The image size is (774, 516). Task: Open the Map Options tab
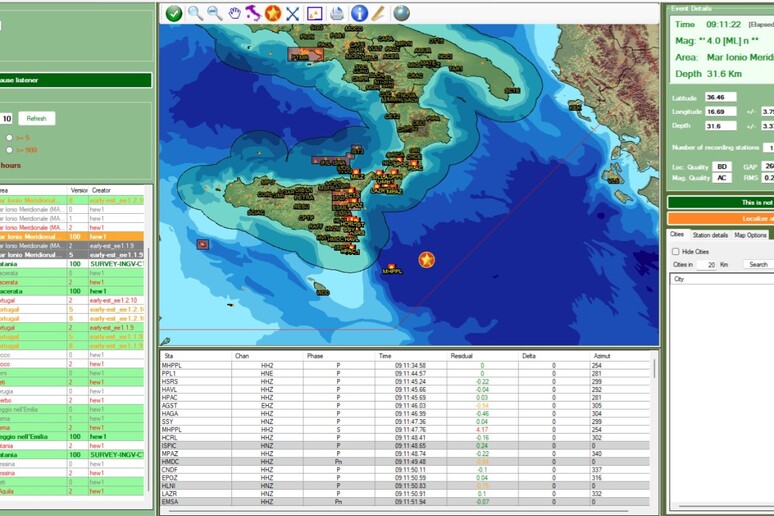pos(751,235)
